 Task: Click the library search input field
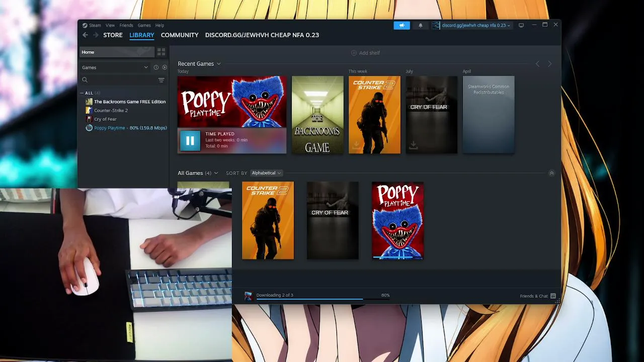click(x=123, y=80)
